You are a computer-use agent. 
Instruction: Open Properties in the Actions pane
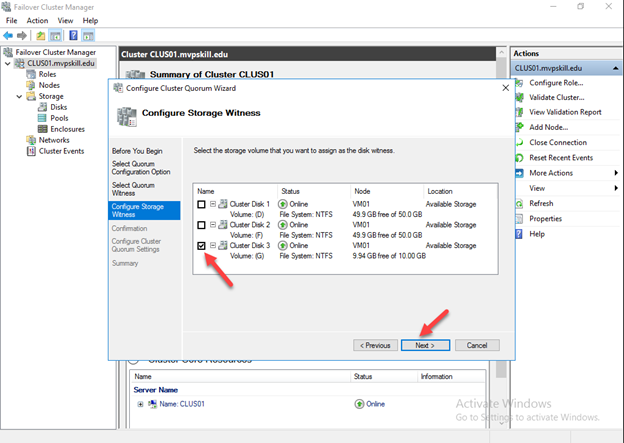(545, 219)
